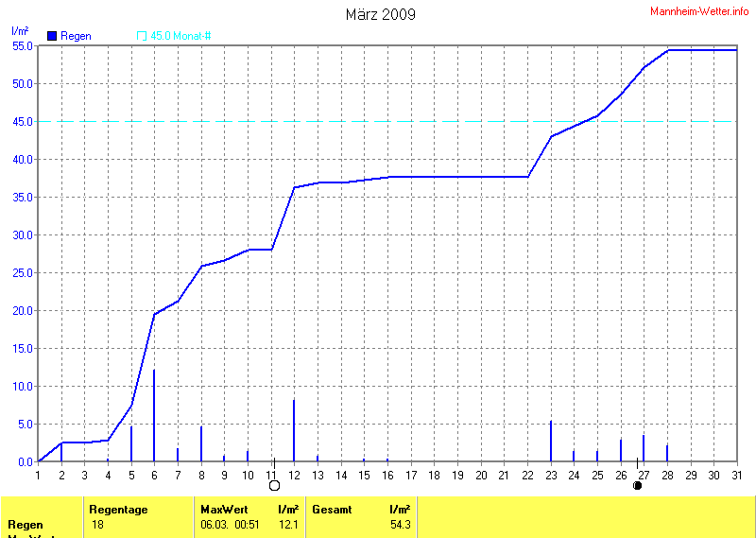The width and height of the screenshot is (756, 538).
Task: Click the full moon symbol near day 11
Action: click(x=275, y=486)
